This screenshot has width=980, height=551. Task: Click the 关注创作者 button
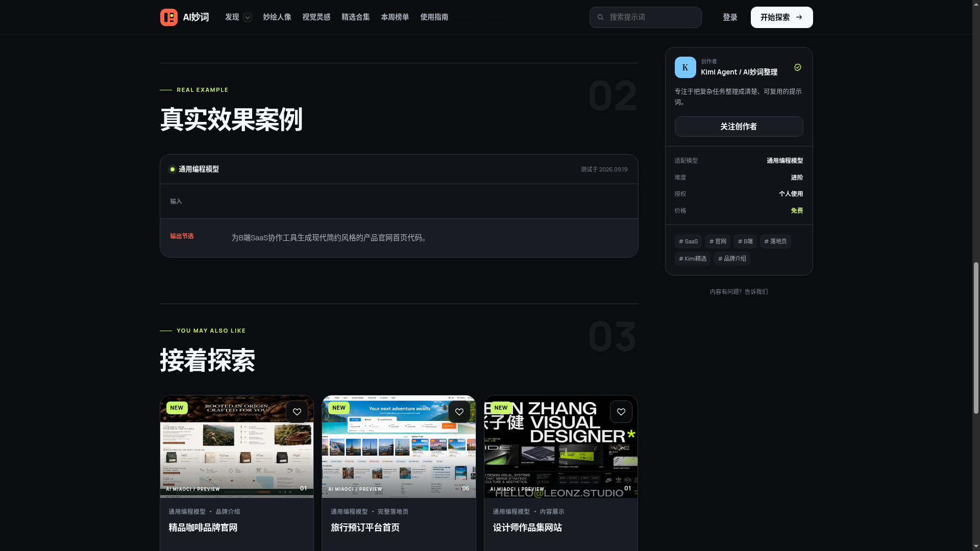[739, 127]
